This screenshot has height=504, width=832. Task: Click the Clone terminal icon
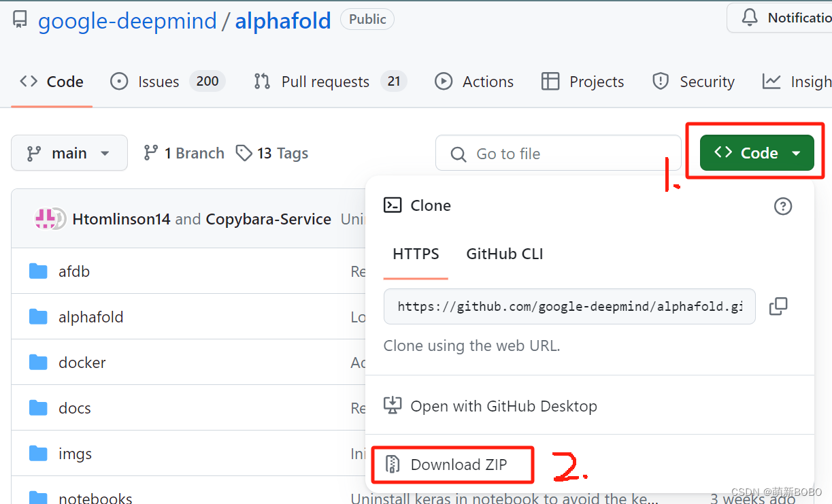(x=393, y=205)
